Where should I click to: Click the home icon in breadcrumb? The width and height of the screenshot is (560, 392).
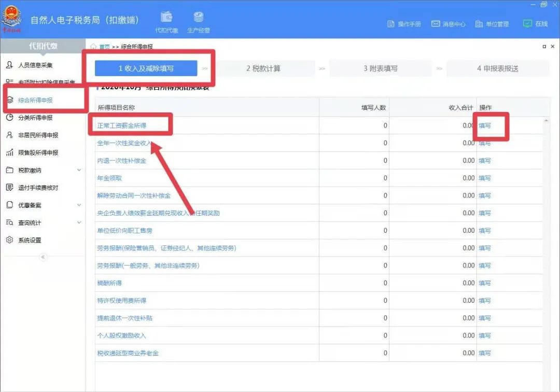[x=93, y=47]
